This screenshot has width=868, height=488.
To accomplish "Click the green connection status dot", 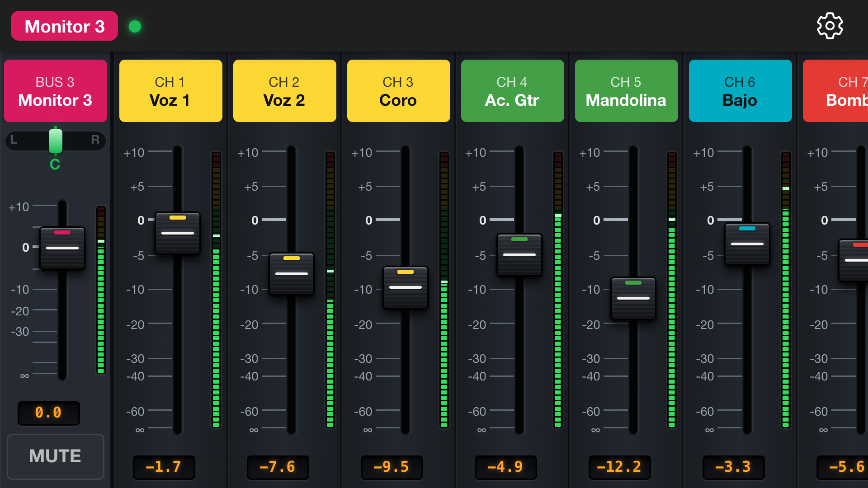I will (135, 26).
